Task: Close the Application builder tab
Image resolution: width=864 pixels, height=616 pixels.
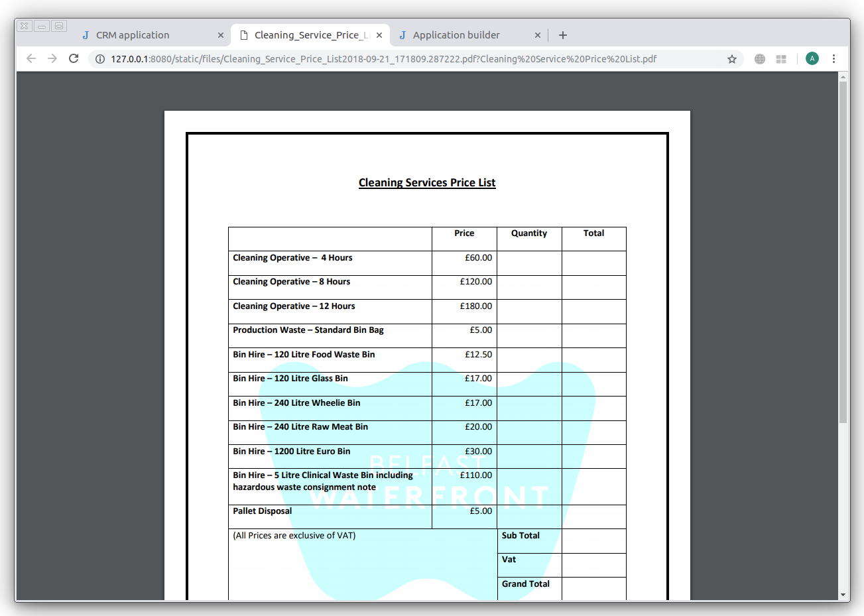Action: pyautogui.click(x=538, y=35)
